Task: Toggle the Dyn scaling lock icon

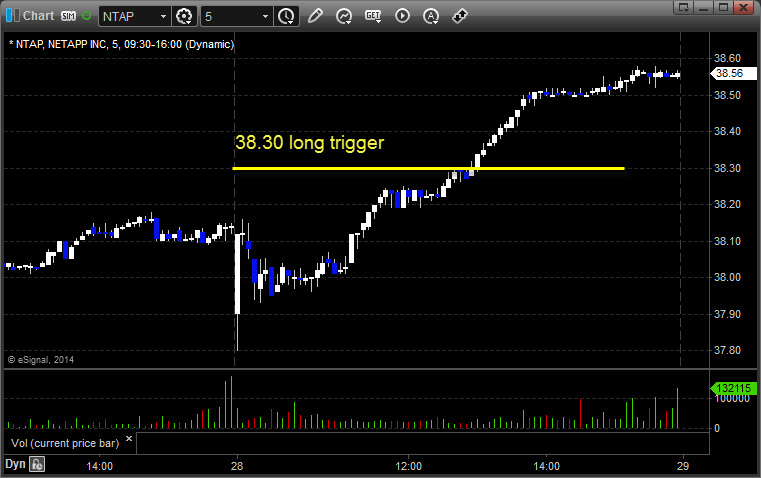Action: [37, 464]
